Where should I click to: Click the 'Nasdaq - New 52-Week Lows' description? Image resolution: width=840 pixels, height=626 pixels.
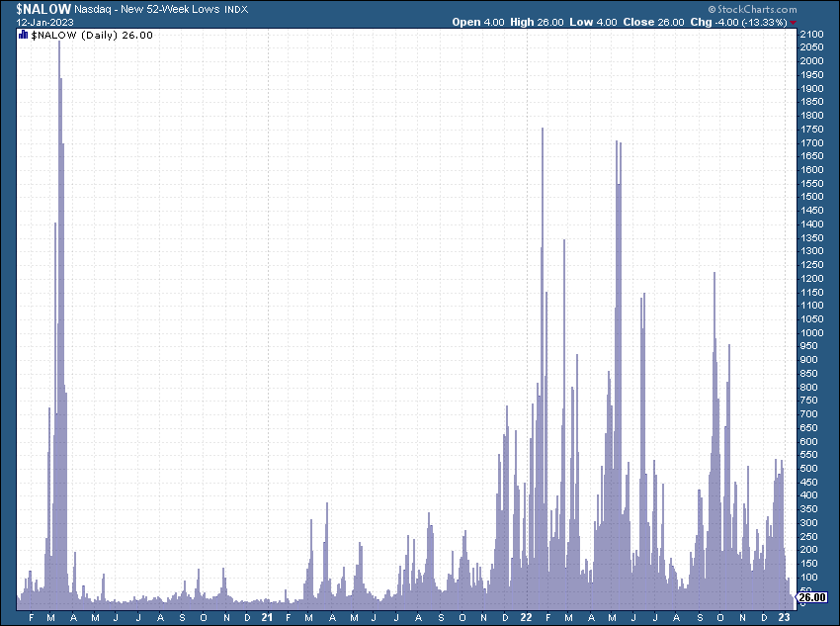(147, 9)
